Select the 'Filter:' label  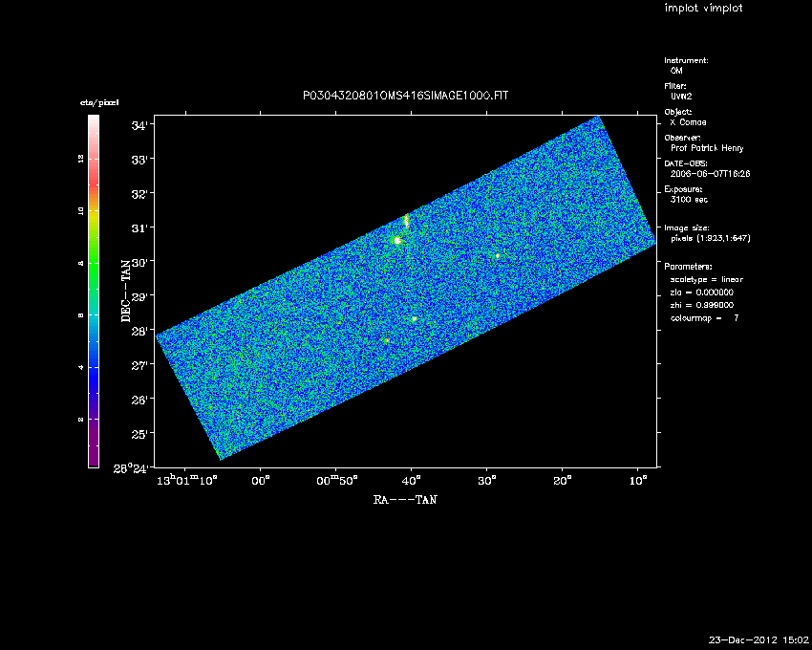point(675,86)
